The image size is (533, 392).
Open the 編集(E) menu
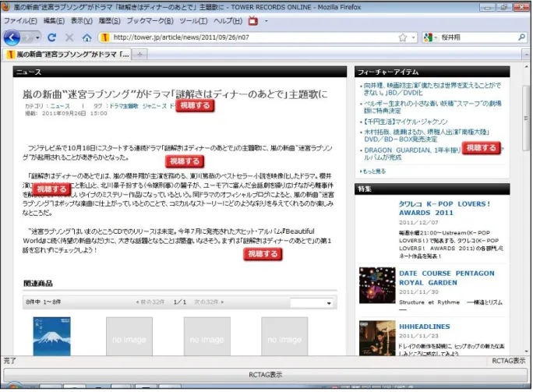click(x=54, y=21)
